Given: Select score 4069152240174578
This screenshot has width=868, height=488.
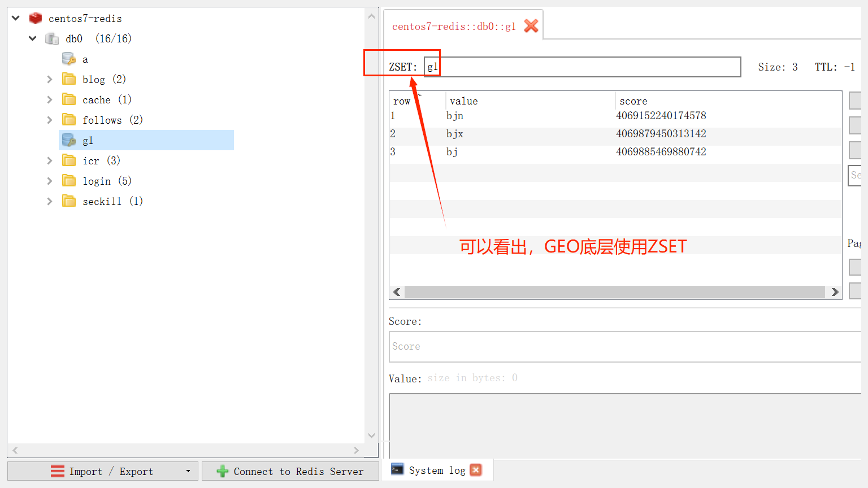Looking at the screenshot, I should click(661, 116).
